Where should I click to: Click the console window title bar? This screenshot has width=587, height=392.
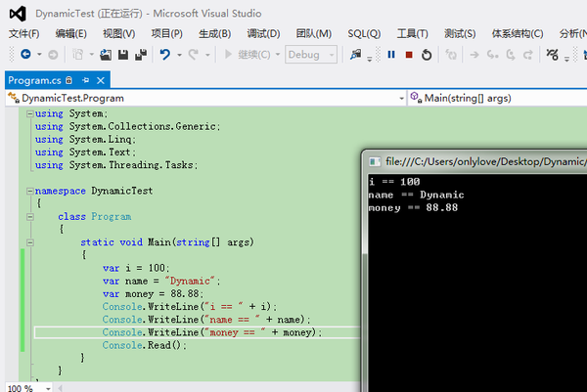[x=475, y=161]
